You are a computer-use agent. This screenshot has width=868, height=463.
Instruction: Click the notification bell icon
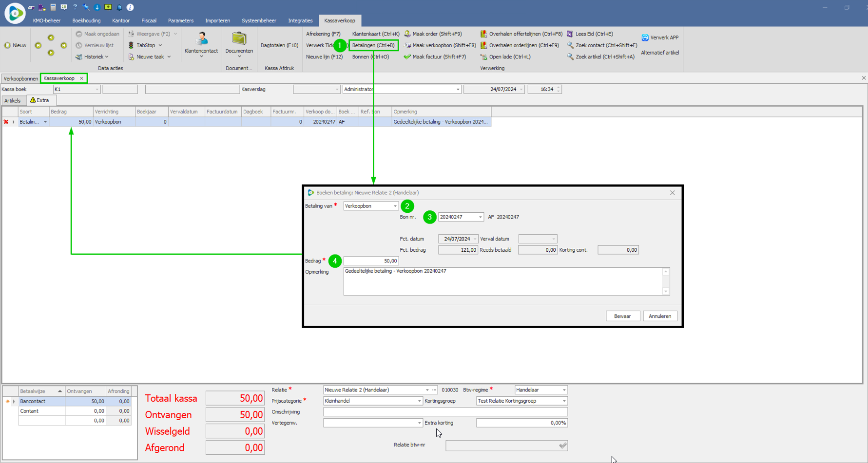[119, 7]
